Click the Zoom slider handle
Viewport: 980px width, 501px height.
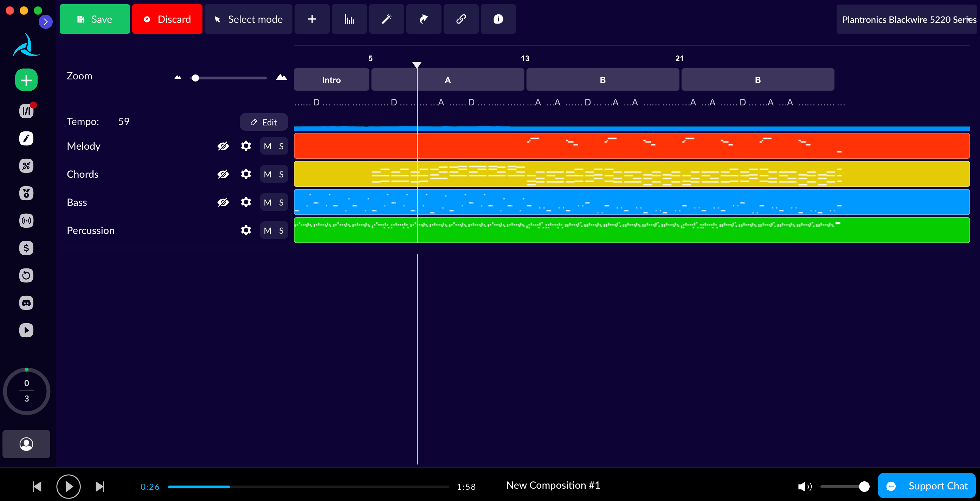[x=195, y=78]
